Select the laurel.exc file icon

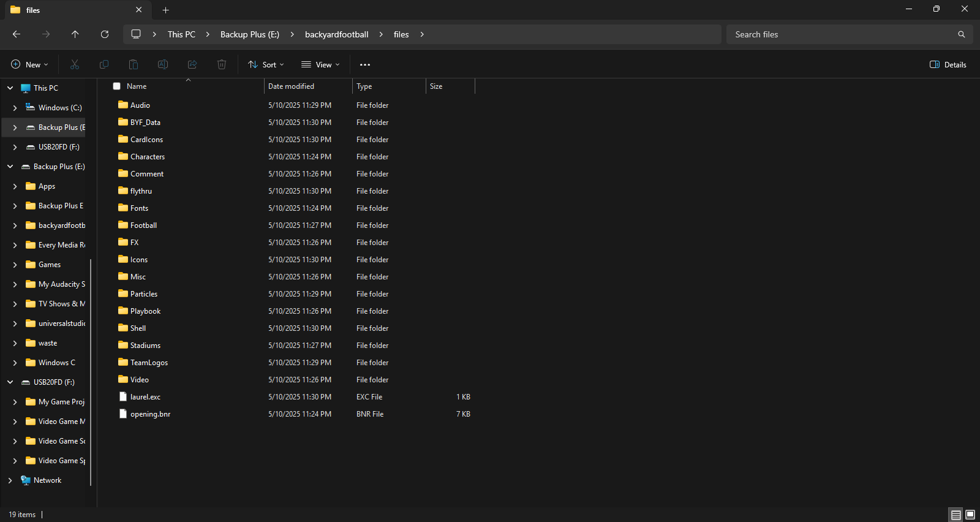coord(123,397)
